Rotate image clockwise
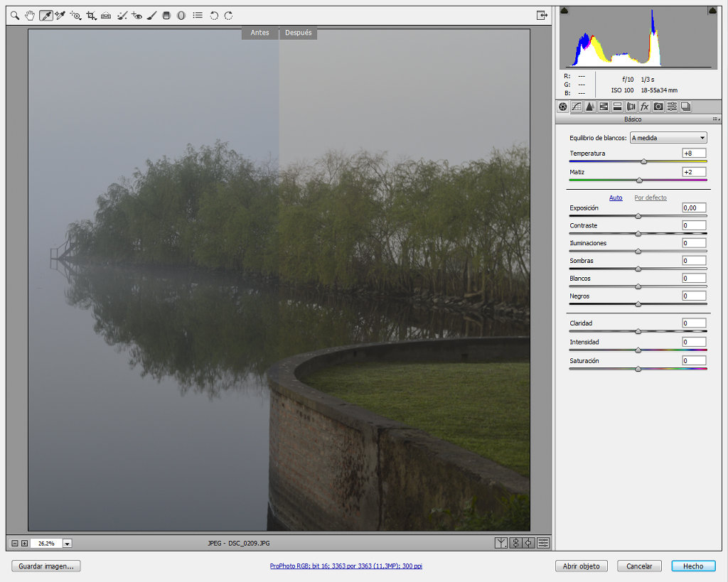 click(x=228, y=16)
